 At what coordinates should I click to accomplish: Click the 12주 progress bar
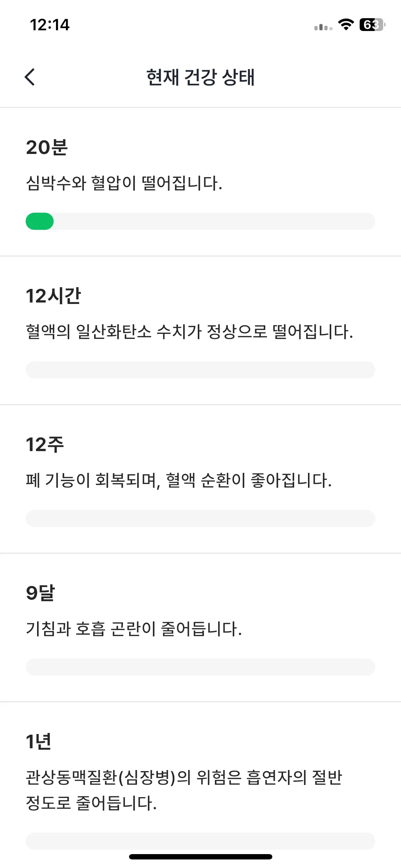click(x=200, y=518)
